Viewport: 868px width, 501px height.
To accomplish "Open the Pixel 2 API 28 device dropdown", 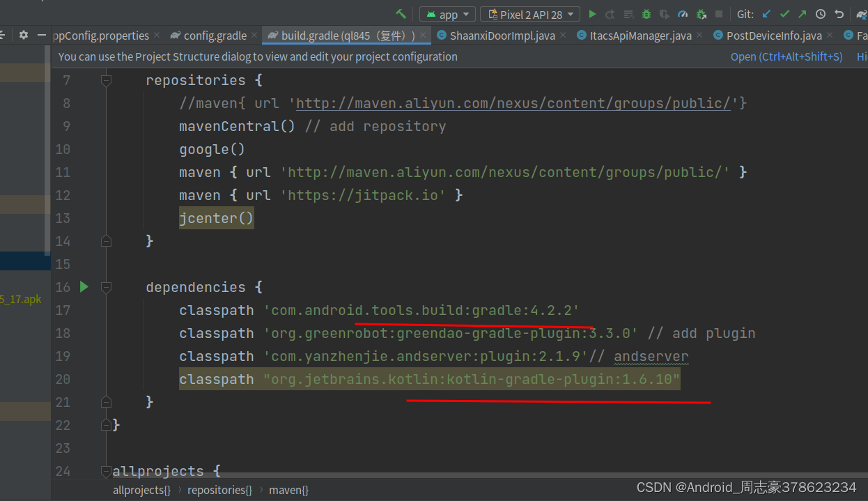I will tap(529, 13).
